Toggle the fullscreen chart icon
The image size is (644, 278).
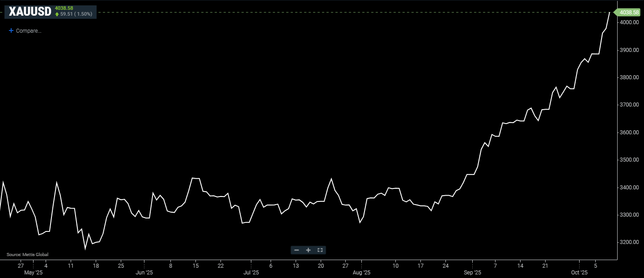click(320, 250)
